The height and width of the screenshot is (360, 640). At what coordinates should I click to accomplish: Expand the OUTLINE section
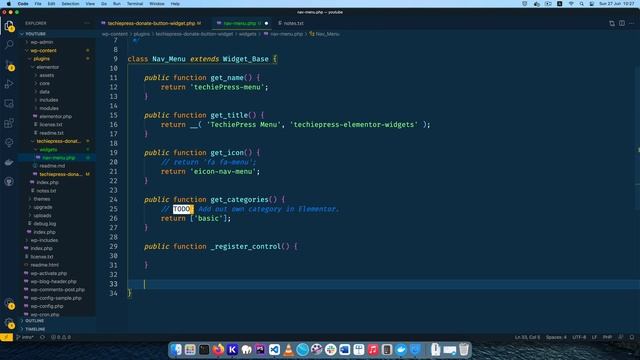click(x=35, y=321)
